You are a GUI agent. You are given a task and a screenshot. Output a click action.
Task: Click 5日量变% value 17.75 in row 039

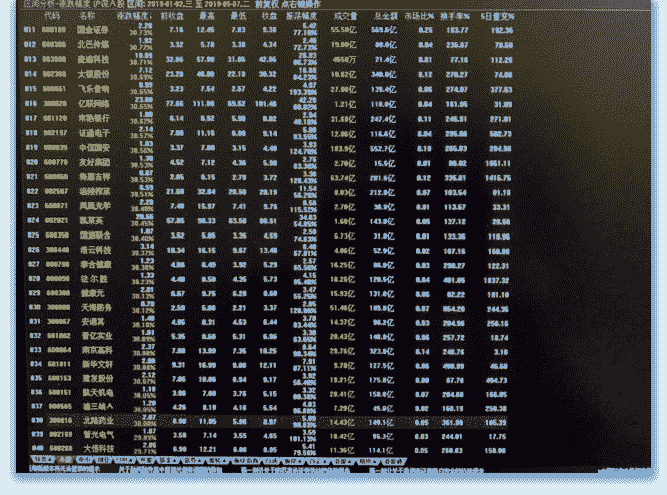(497, 436)
